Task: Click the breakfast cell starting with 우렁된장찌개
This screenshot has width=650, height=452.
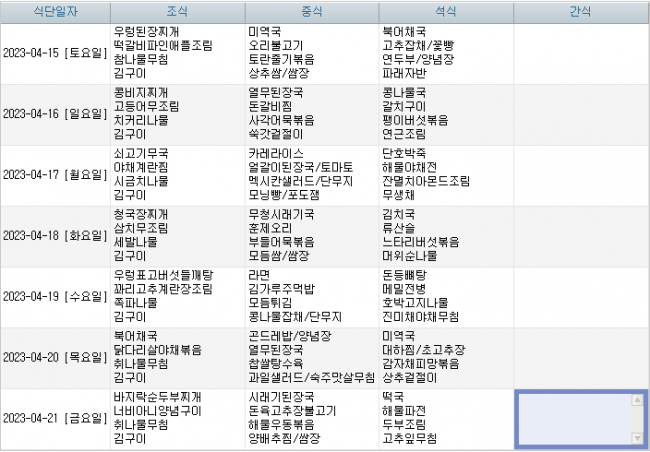Action: (176, 53)
